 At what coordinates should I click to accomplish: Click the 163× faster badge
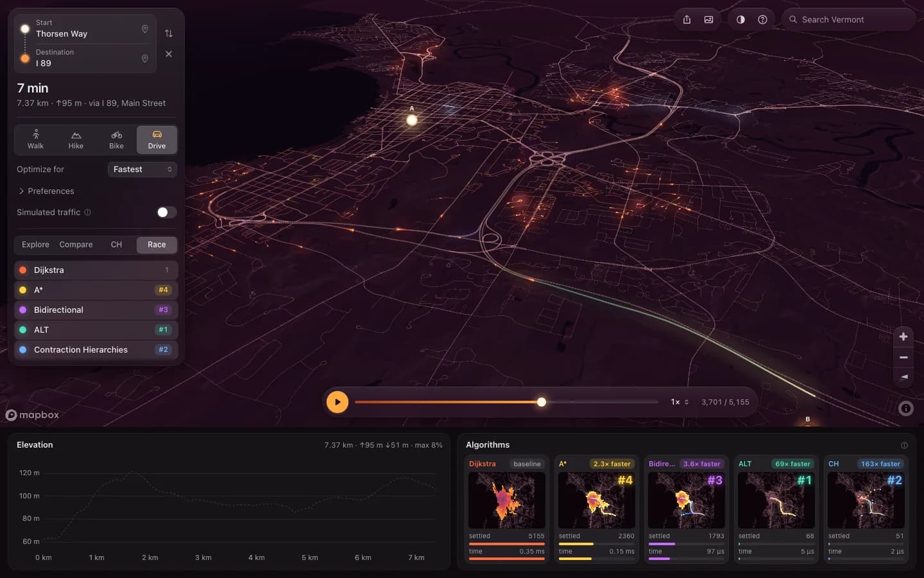click(880, 464)
